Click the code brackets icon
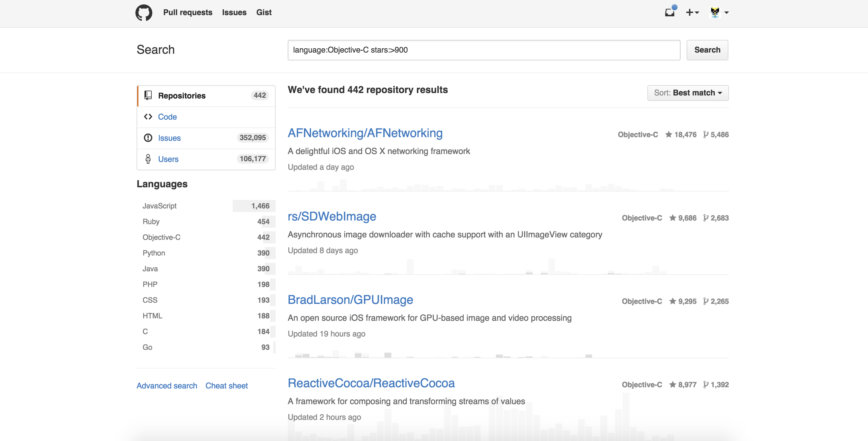 pos(148,117)
